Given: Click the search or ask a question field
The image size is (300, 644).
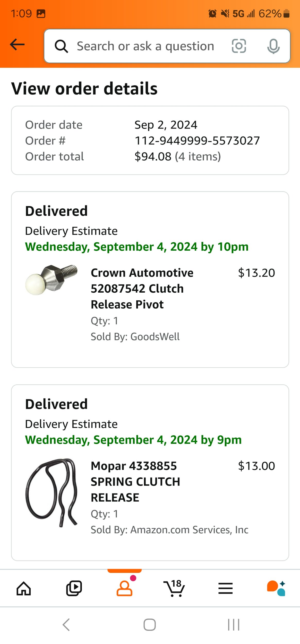Looking at the screenshot, I should [145, 46].
